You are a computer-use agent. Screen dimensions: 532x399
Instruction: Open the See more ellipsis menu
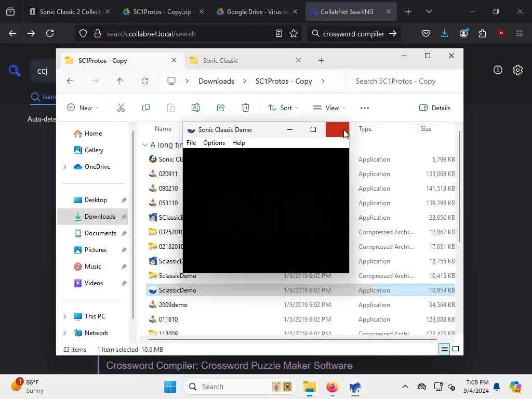pyautogui.click(x=364, y=108)
